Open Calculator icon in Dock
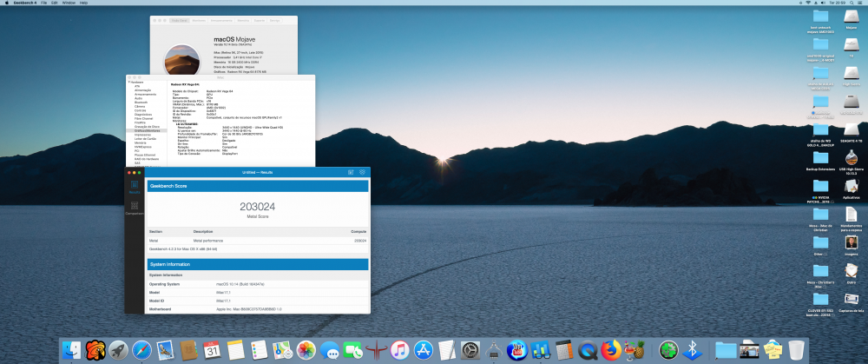The height and width of the screenshot is (364, 868). tap(564, 350)
